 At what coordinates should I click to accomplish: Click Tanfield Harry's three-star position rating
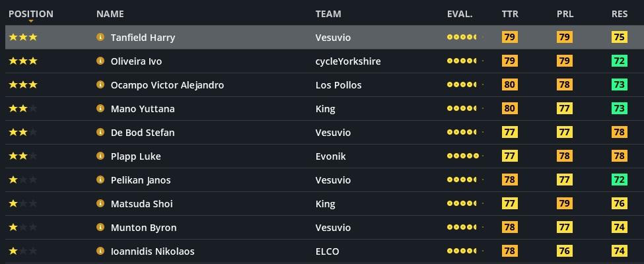click(x=23, y=38)
